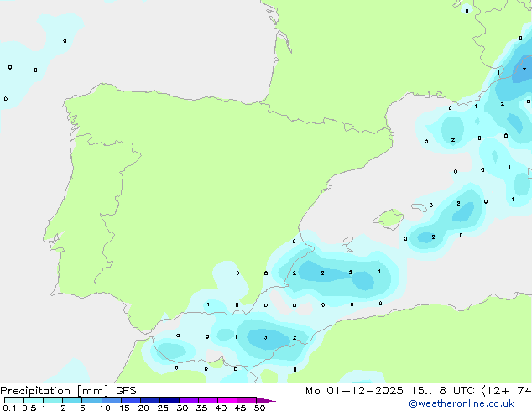The height and width of the screenshot is (411, 532).
Task: Click the '0.1' legend scale label
Action: [9, 408]
